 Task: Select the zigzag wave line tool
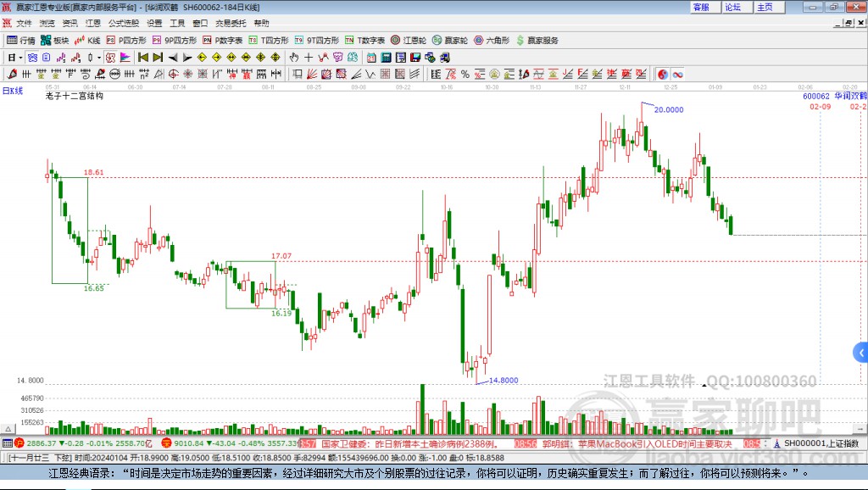click(370, 74)
